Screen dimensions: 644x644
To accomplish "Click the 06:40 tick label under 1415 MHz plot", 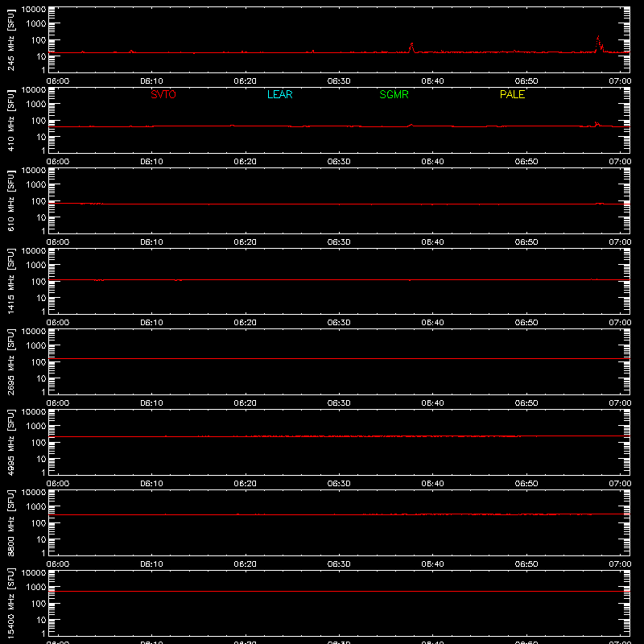I will [x=432, y=323].
